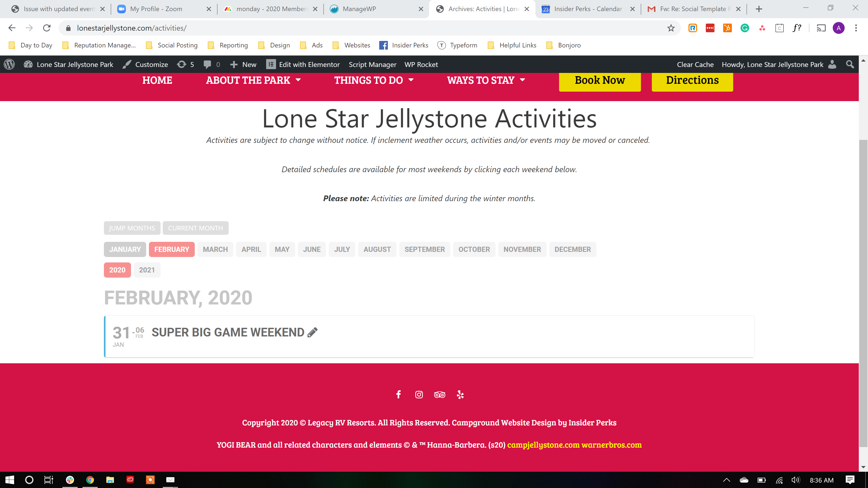Select March in the month filter
Screen dimensions: 868x488
pyautogui.click(x=215, y=249)
